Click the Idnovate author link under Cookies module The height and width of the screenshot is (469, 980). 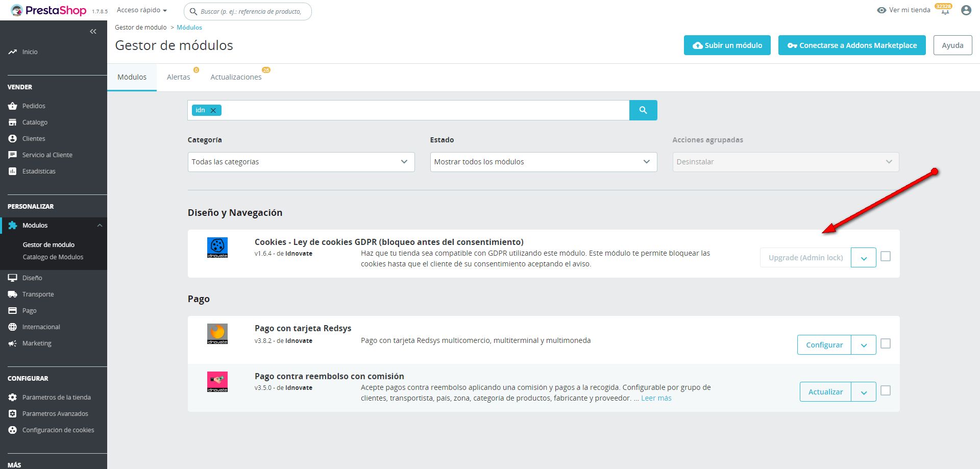tap(299, 254)
